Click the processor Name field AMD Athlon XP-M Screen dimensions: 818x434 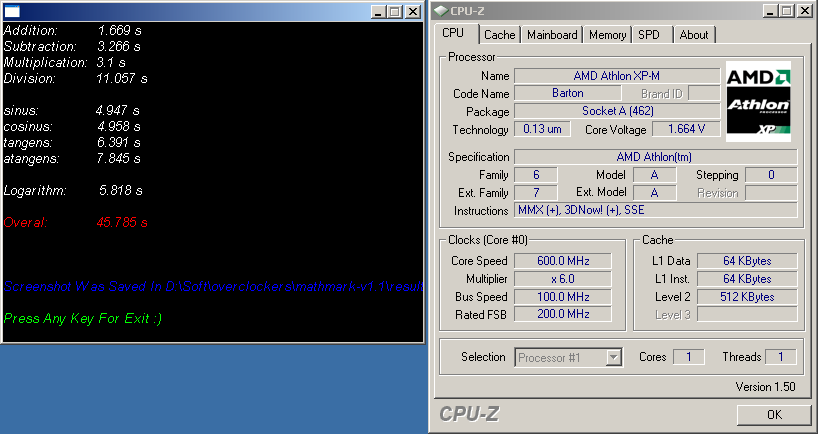(x=617, y=76)
